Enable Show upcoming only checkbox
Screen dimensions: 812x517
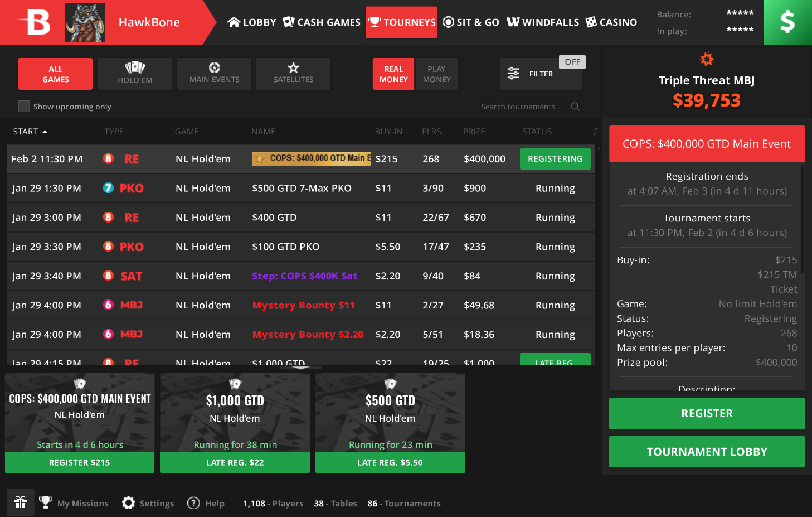(x=24, y=107)
